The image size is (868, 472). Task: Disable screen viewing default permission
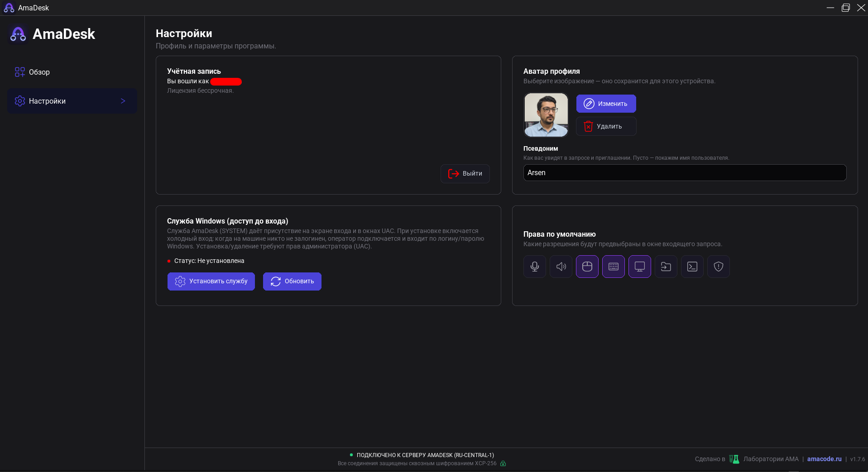point(640,267)
